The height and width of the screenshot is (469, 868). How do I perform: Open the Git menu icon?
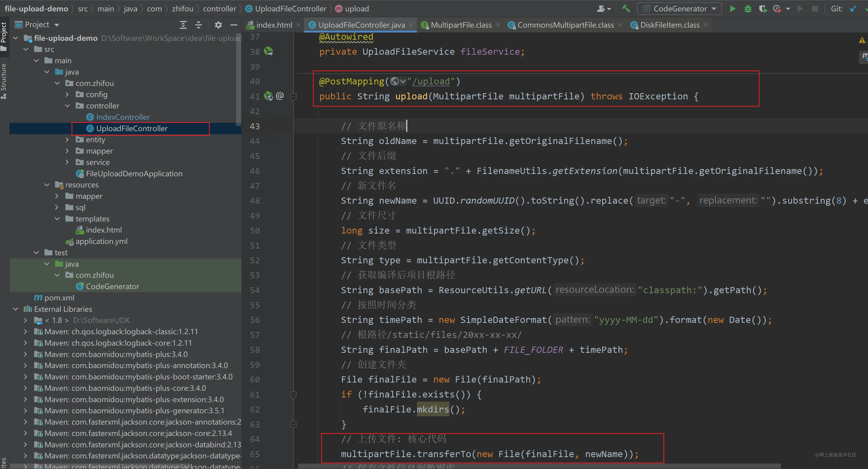point(837,9)
